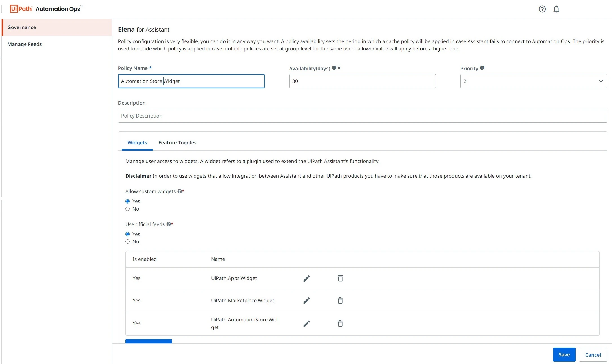This screenshot has width=612, height=364.
Task: Select Yes for Use official feeds
Action: tap(128, 234)
